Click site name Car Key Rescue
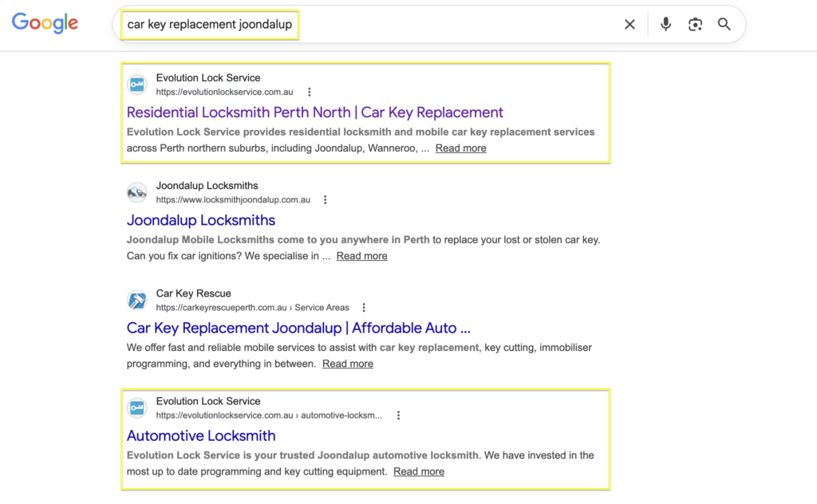The height and width of the screenshot is (504, 817). coord(193,293)
